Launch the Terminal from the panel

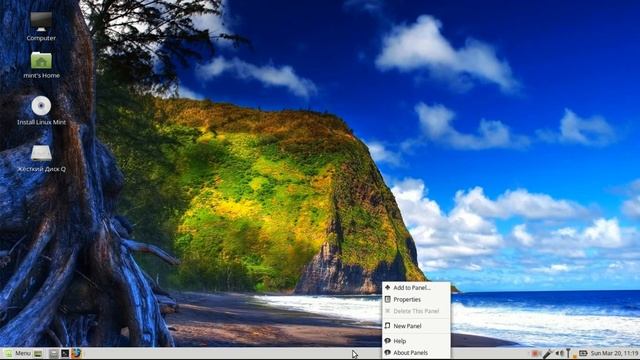tap(65, 353)
